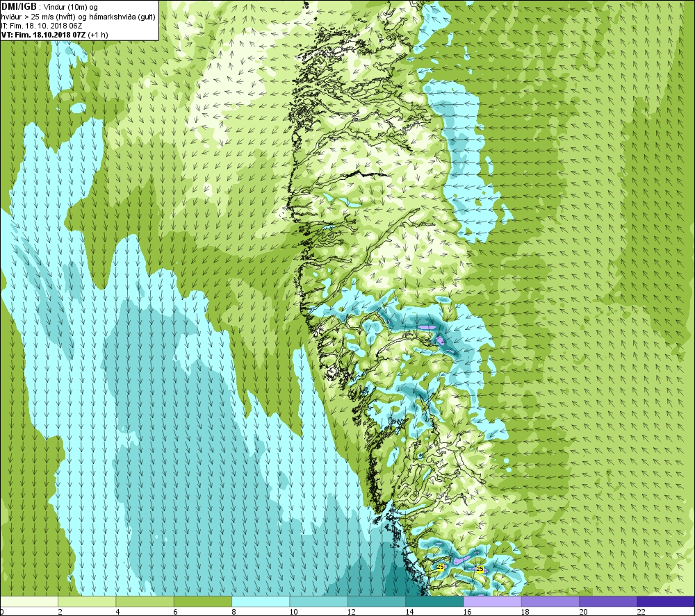The height and width of the screenshot is (616, 695).
Task: Click the legend scale number 20
Action: [583, 612]
